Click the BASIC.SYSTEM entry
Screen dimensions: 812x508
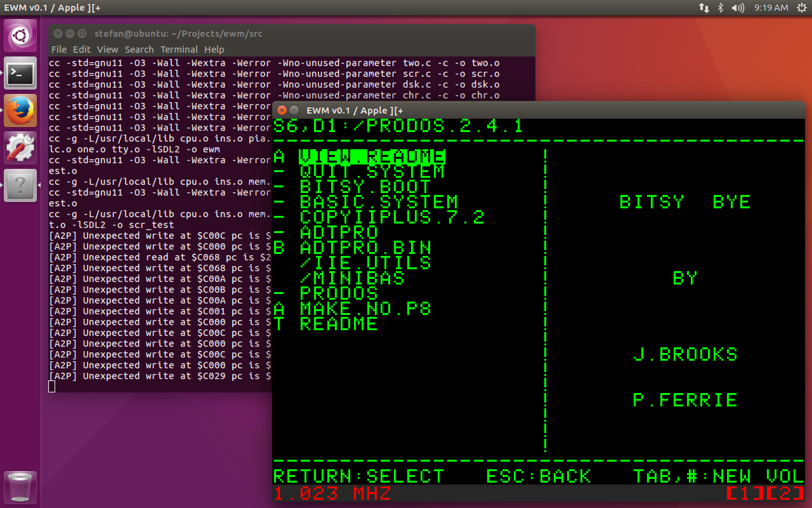pos(378,202)
